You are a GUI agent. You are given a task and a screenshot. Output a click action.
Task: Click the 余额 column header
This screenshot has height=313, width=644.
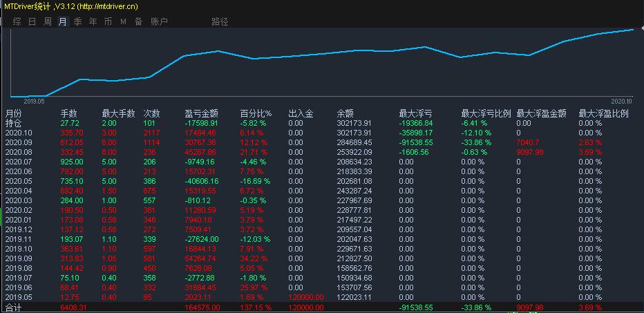[x=345, y=113]
